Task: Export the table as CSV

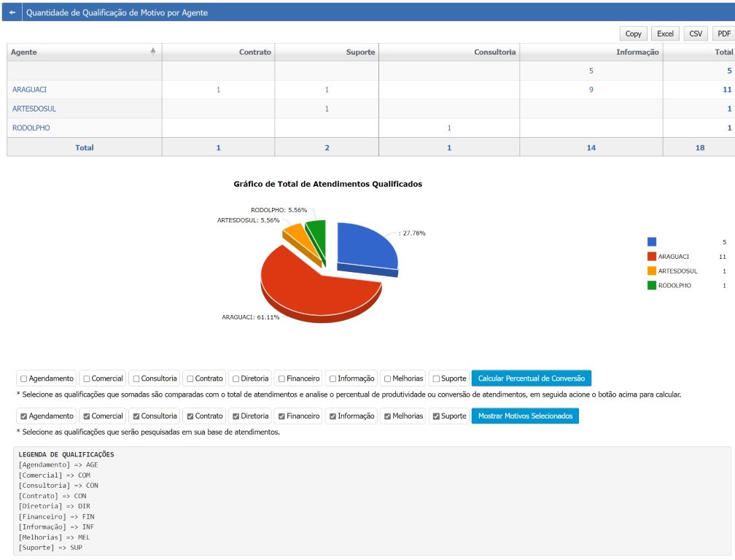Action: pos(696,34)
